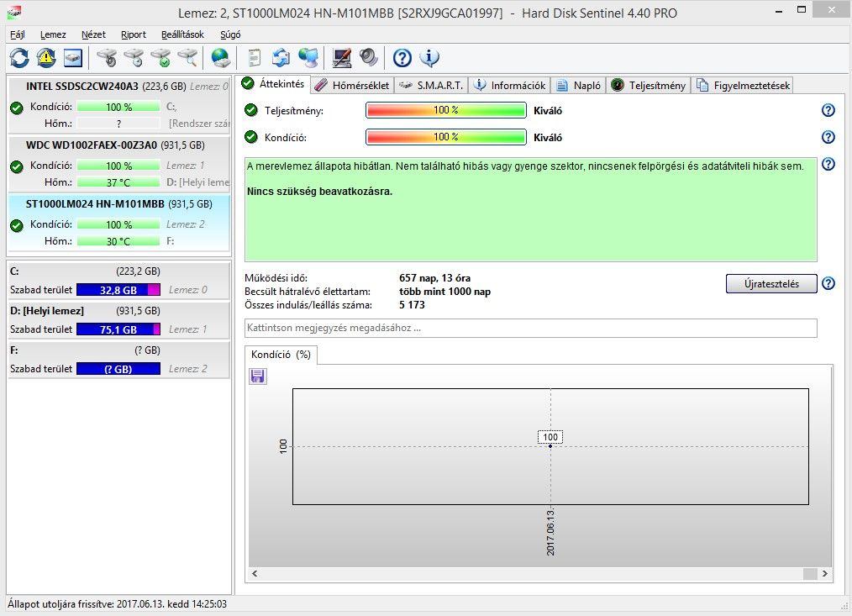Click the disk with stethoscope test icon
This screenshot has width=852, height=616.
click(107, 58)
